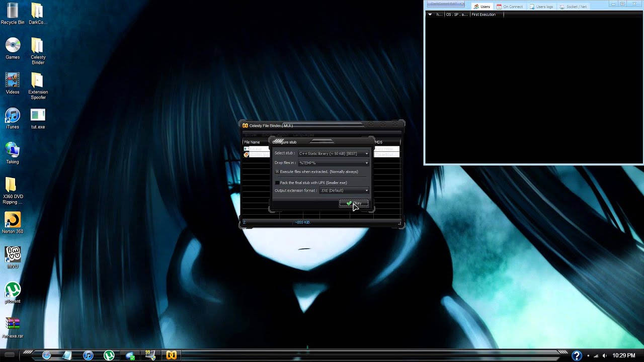The image size is (644, 362).
Task: Click the volume icon in system tray
Action: [604, 355]
